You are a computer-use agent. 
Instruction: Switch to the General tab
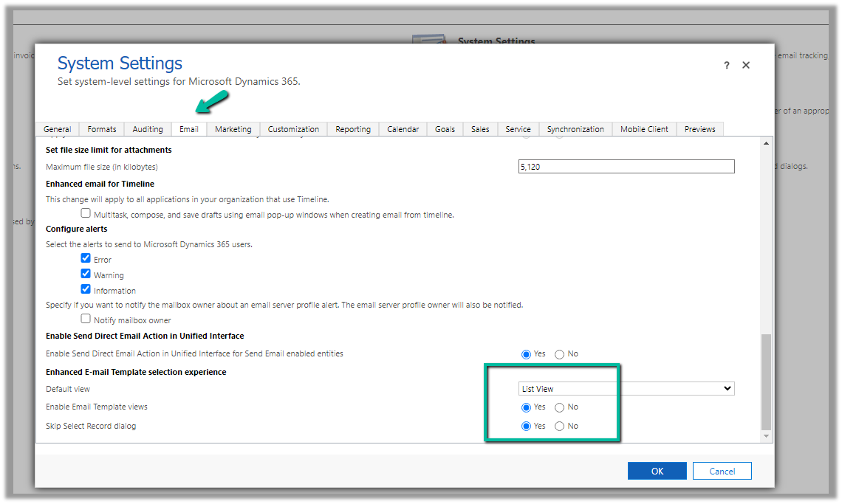point(58,129)
